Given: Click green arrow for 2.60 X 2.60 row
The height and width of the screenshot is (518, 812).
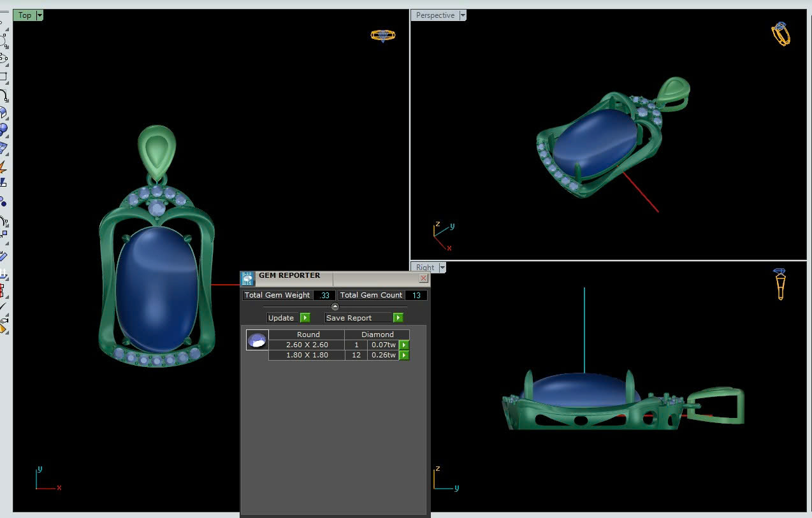Looking at the screenshot, I should (x=403, y=345).
